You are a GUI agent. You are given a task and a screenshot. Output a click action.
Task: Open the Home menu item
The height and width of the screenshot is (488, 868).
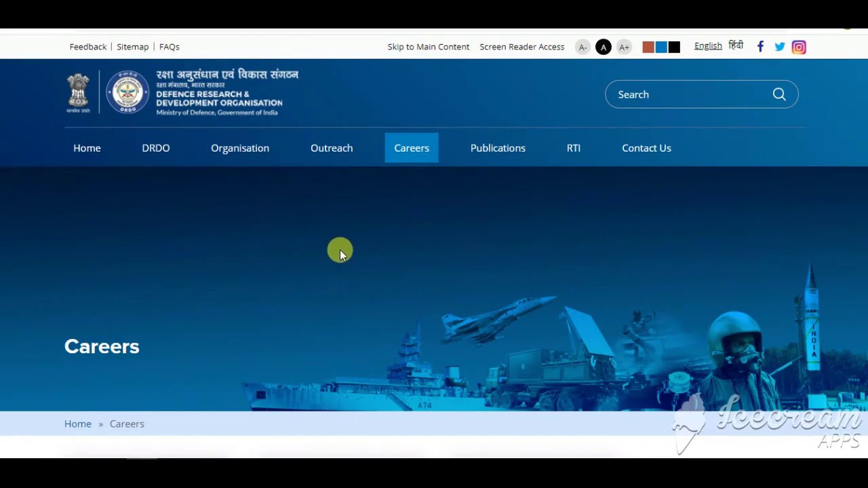[x=87, y=148]
